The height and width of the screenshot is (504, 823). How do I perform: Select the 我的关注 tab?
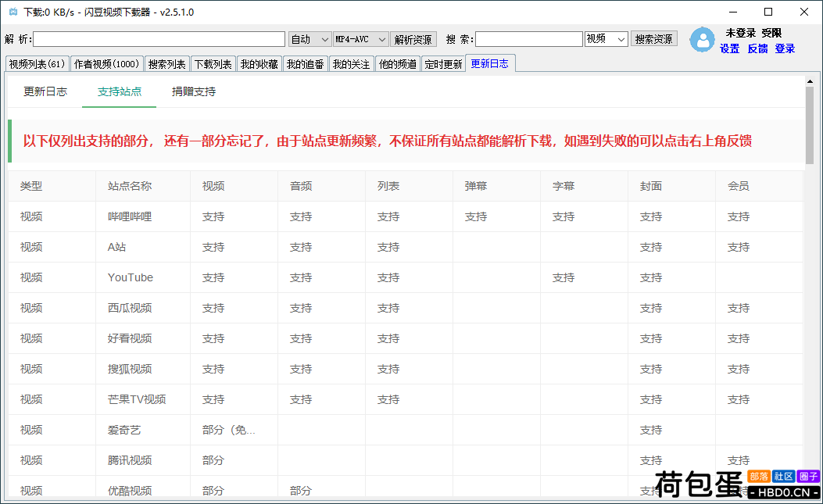351,64
